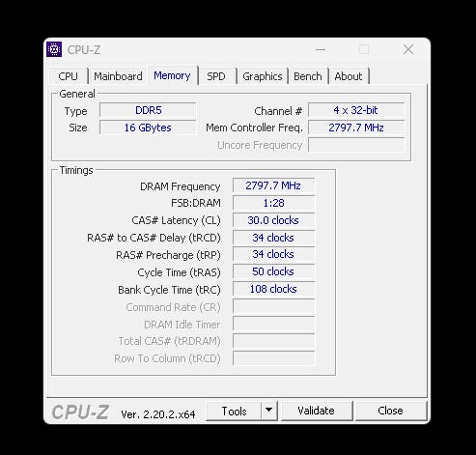This screenshot has width=476, height=455.
Task: Open the Bench tab
Action: 308,76
